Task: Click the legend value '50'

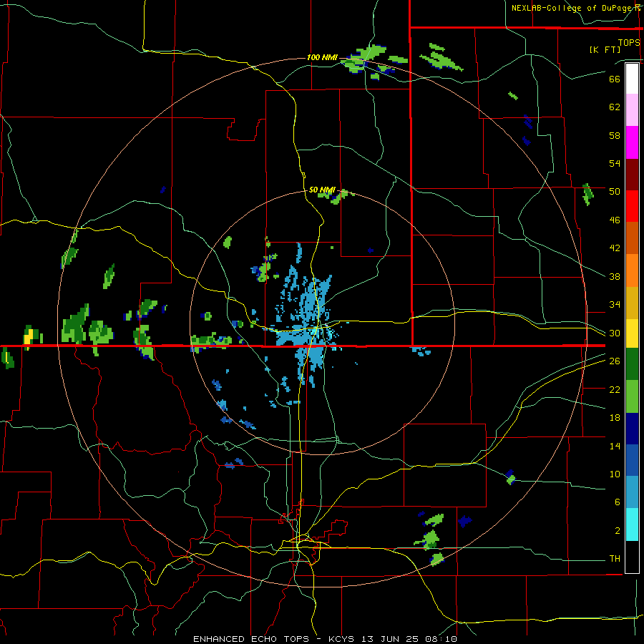Action: pyautogui.click(x=615, y=191)
